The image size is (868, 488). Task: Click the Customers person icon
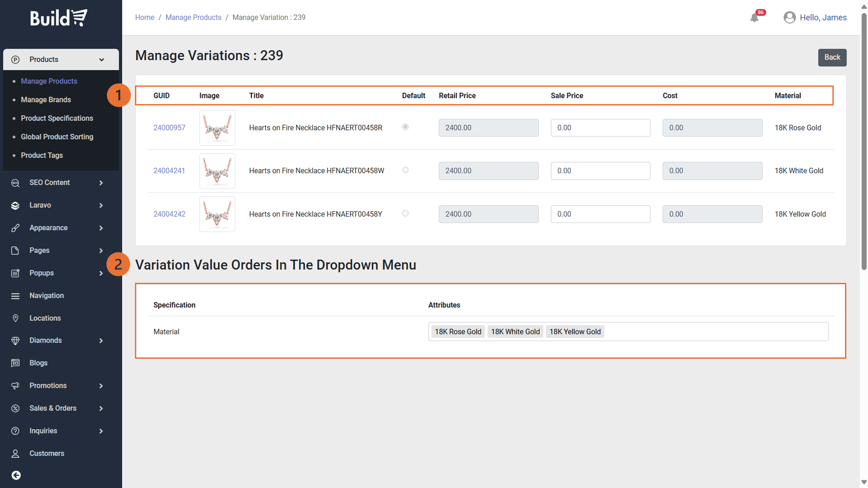[16, 453]
